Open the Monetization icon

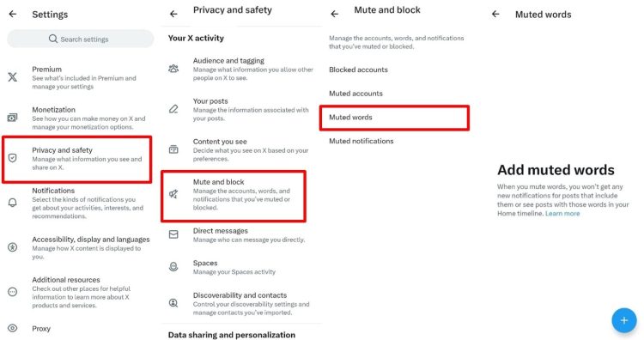click(x=13, y=118)
